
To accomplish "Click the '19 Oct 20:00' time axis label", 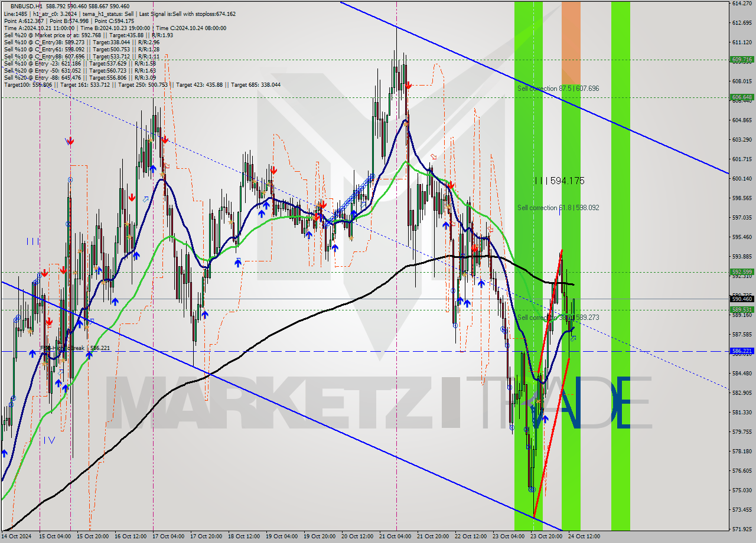I will tap(320, 537).
